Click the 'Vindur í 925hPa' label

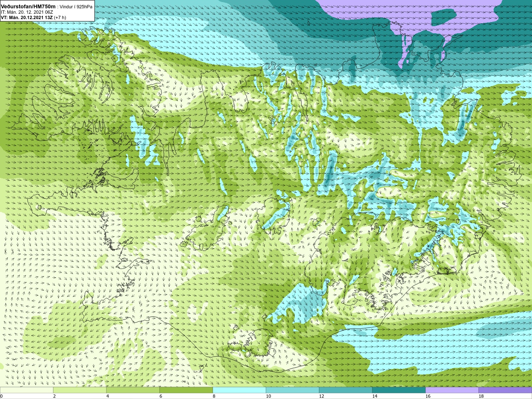[x=76, y=7]
